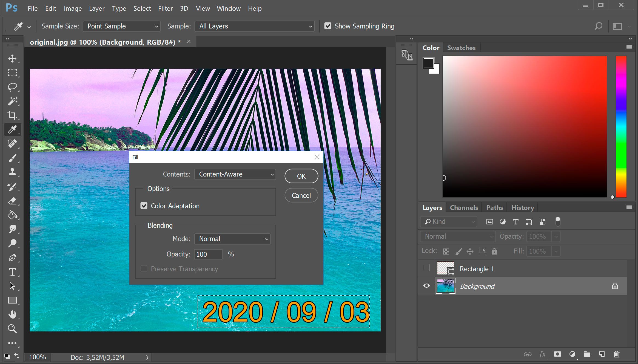Switch to the Swatches tab
The height and width of the screenshot is (364, 638).
tap(461, 47)
